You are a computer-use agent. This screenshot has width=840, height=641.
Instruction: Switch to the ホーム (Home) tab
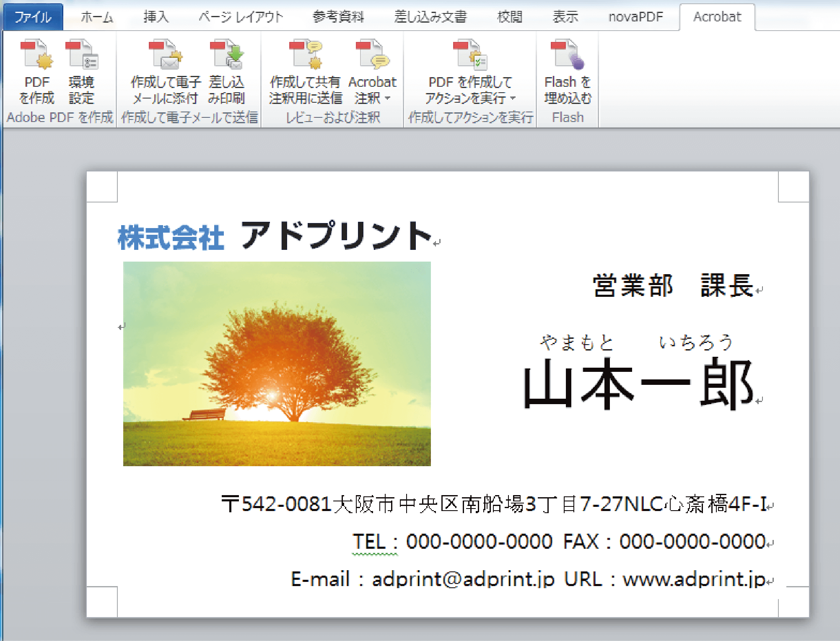tap(97, 17)
